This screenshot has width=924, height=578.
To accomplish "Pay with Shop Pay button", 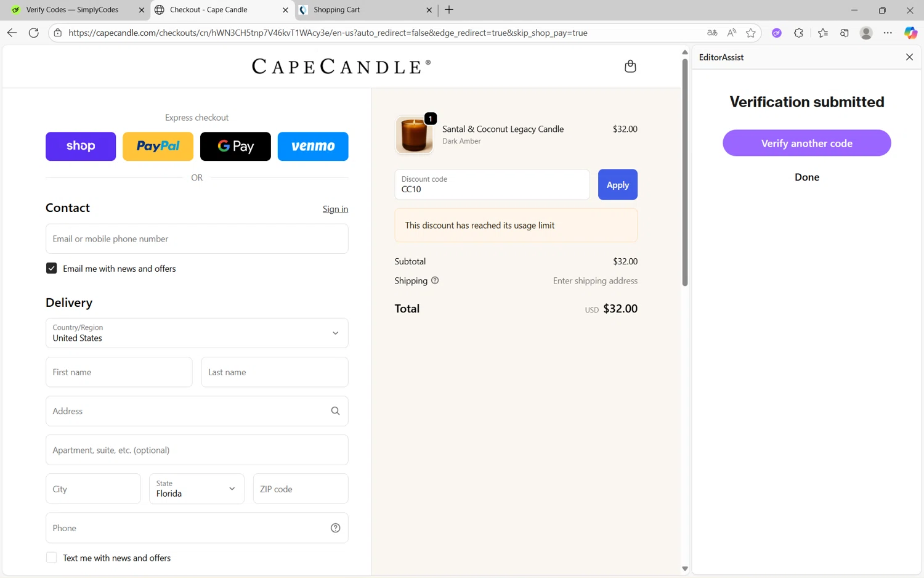I will pos(81,147).
